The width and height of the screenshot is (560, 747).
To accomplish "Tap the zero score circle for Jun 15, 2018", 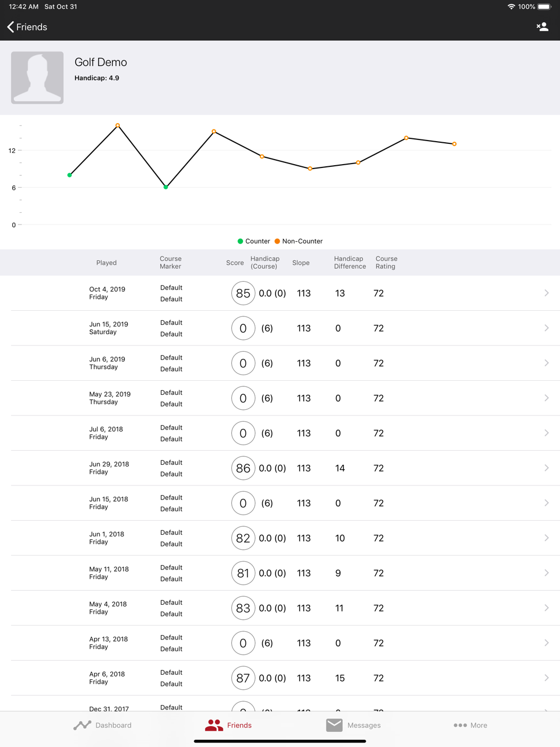I will 243,503.
